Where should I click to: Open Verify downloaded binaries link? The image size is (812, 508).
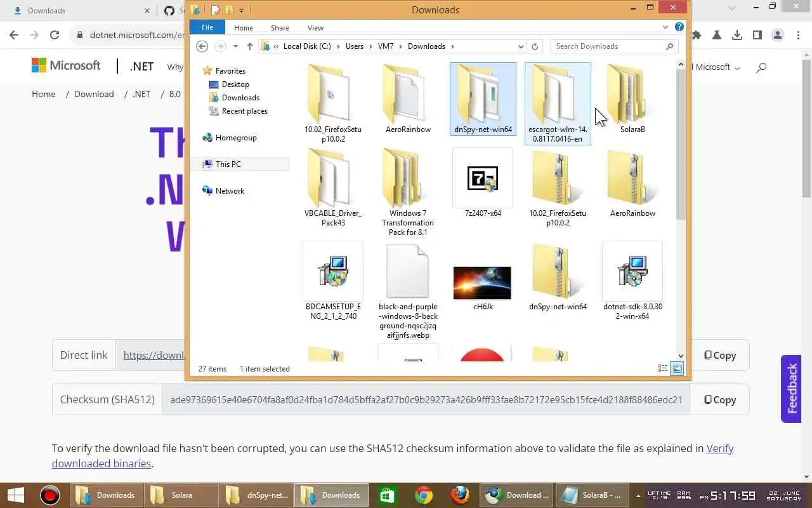coord(393,456)
